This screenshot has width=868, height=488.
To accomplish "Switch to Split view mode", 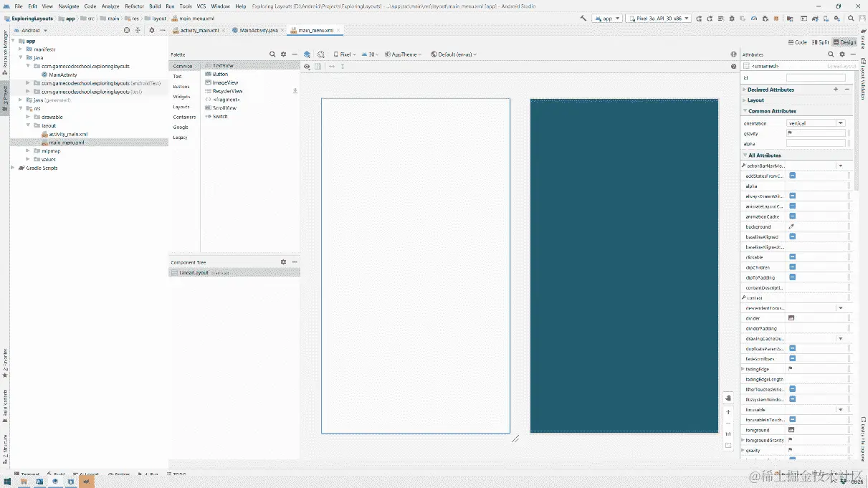I will (821, 42).
